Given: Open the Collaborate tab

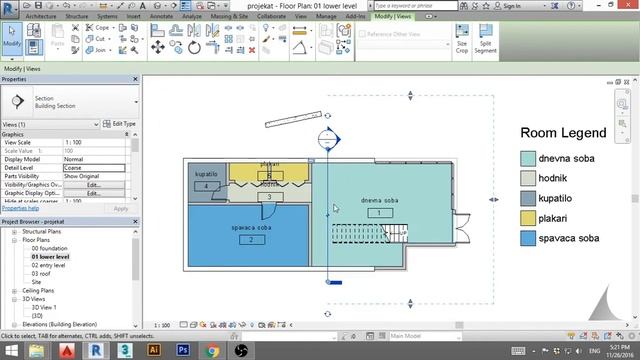Looking at the screenshot, I should [x=271, y=16].
